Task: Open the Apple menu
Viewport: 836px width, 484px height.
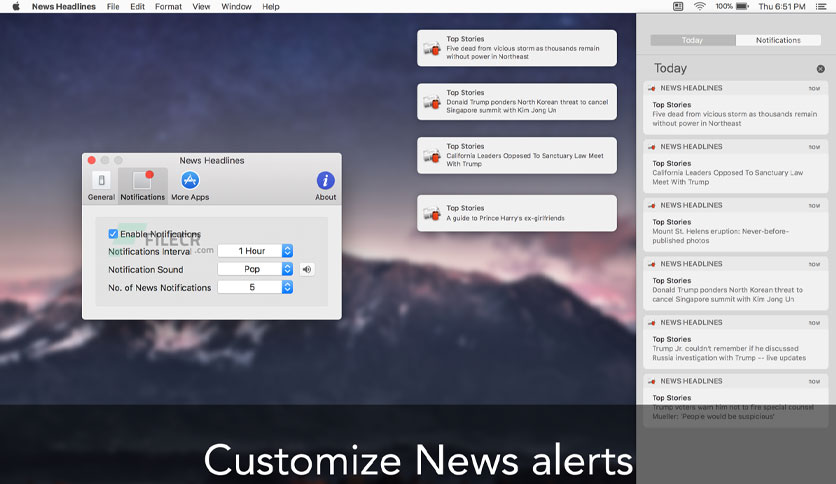Action: pyautogui.click(x=16, y=6)
